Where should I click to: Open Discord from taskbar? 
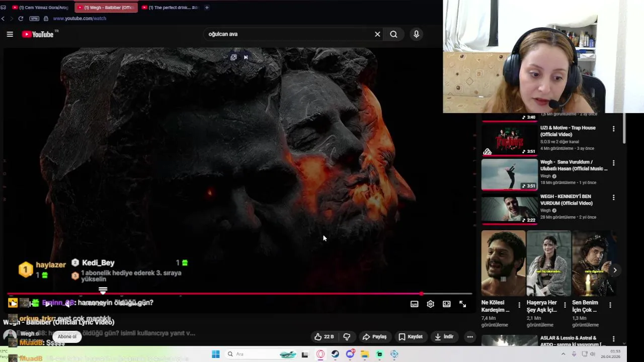click(x=350, y=354)
